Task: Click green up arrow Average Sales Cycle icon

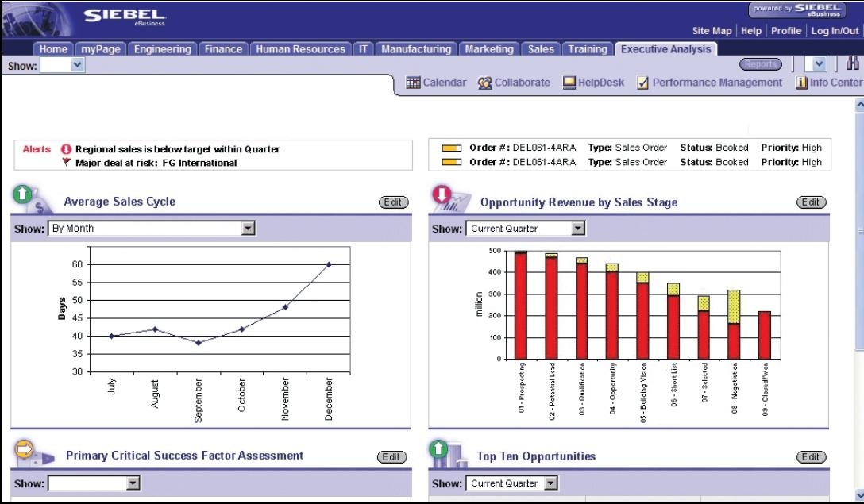Action: [22, 194]
